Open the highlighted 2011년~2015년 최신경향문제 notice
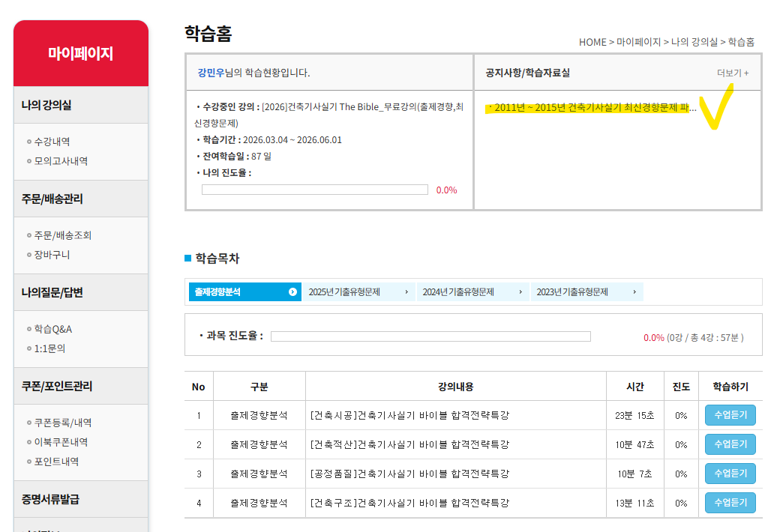This screenshot has height=532, width=777. (590, 108)
